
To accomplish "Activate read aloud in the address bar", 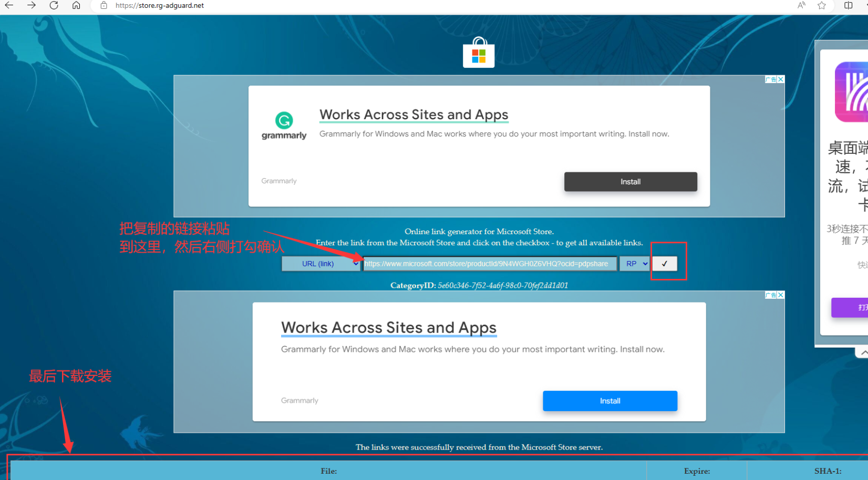I will pyautogui.click(x=801, y=6).
